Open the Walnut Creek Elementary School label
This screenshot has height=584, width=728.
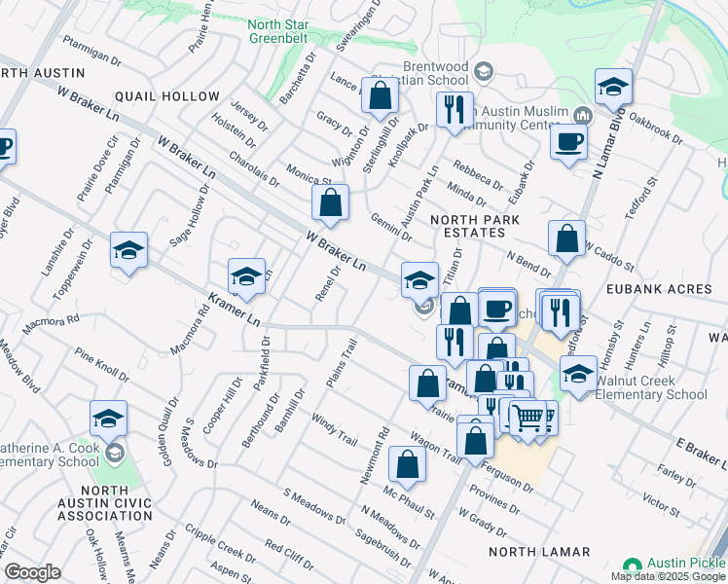click(650, 387)
